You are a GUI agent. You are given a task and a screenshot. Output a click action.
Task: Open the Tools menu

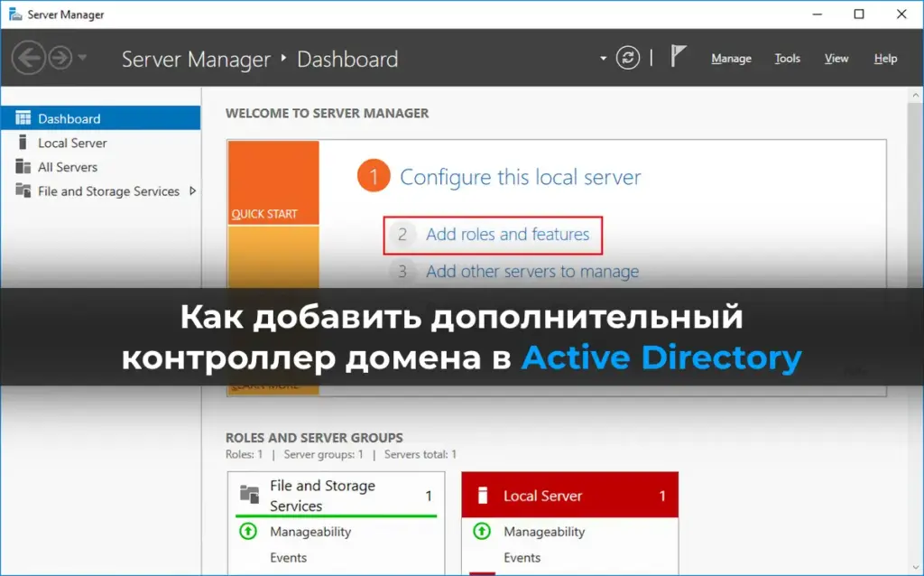787,59
